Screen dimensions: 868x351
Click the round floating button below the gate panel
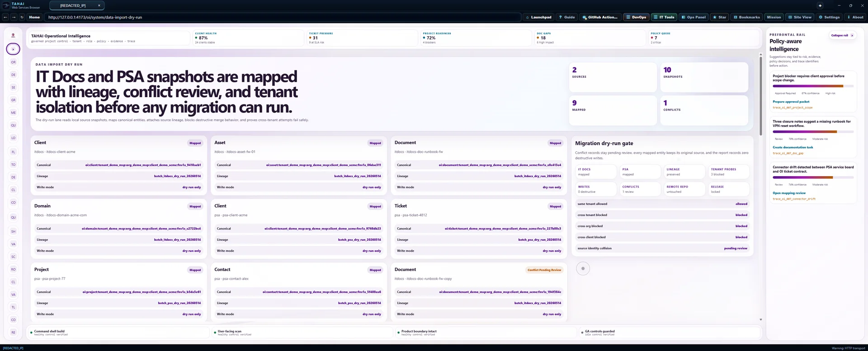click(583, 268)
